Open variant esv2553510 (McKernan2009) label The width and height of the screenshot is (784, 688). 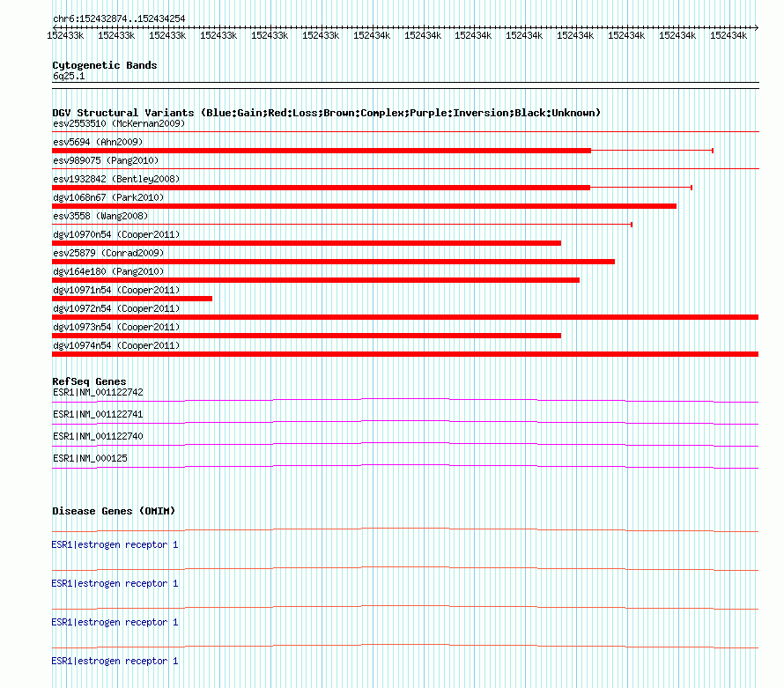pos(119,123)
